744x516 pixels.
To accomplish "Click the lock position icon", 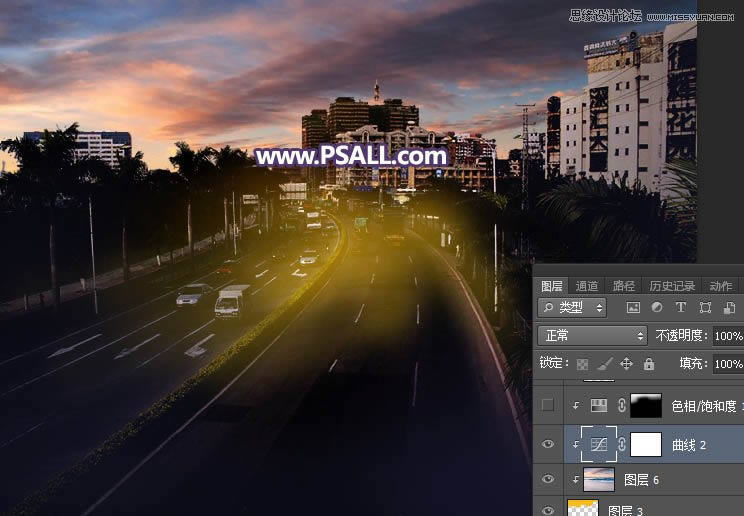I will [626, 364].
